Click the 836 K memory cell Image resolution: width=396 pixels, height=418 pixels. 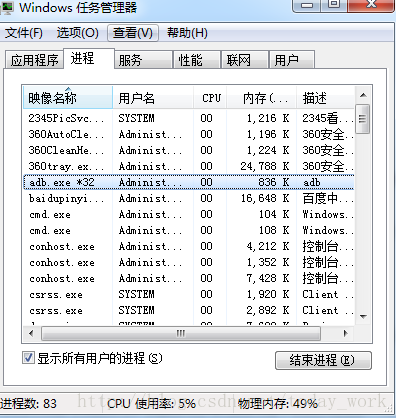coord(273,182)
